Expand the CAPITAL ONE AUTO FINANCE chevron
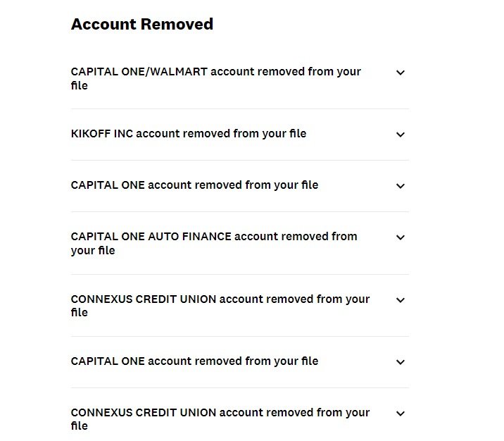Viewport: 504px width, 441px height. tap(401, 237)
